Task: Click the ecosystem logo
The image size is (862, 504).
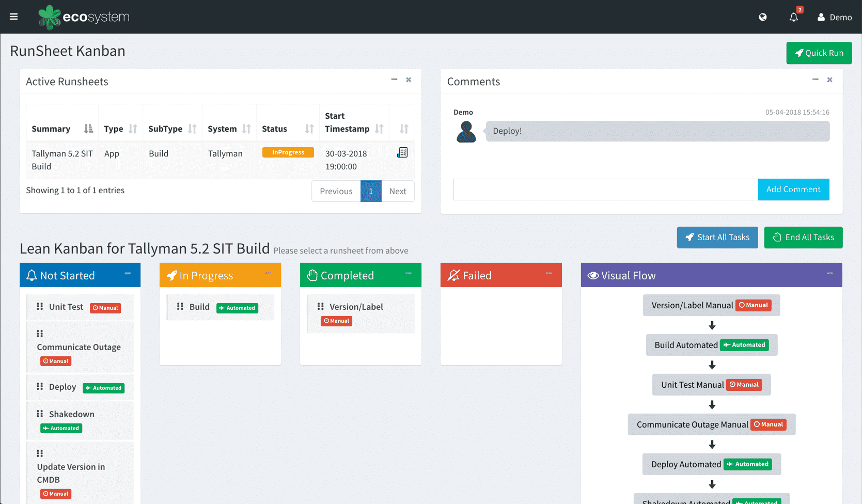Action: click(x=84, y=17)
